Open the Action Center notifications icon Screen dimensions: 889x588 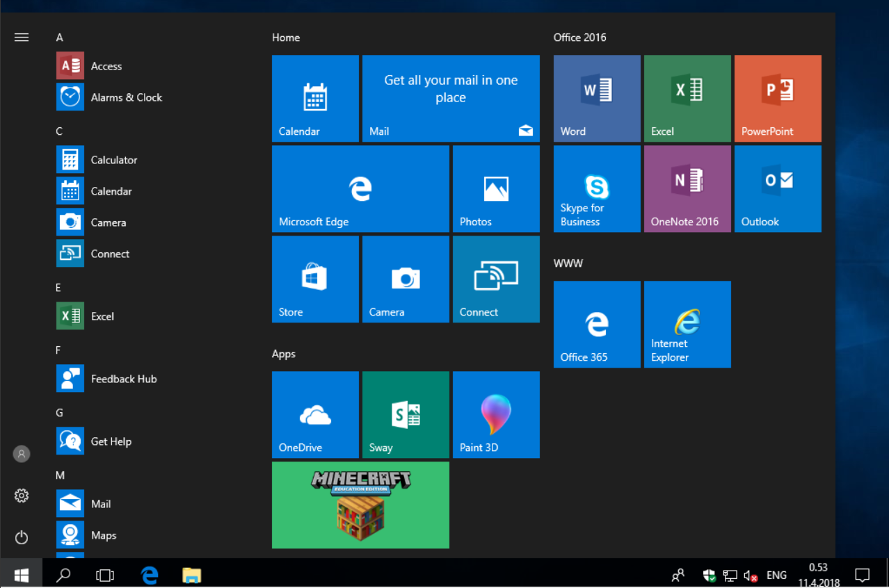[862, 575]
